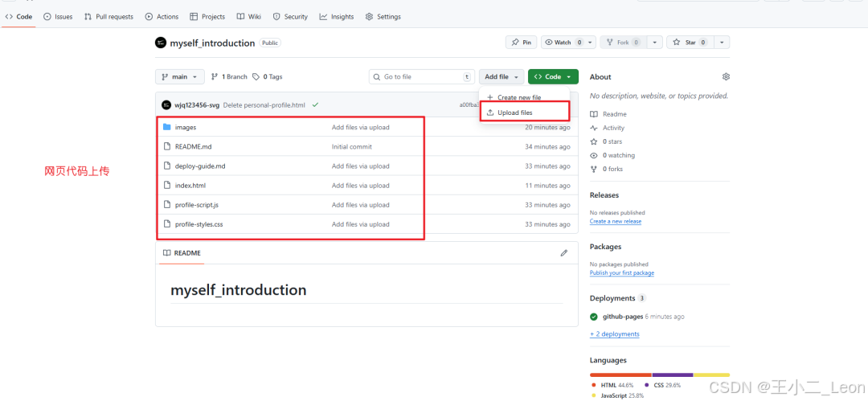This screenshot has width=868, height=401.
Task: View the 0 Tags link
Action: click(x=268, y=77)
